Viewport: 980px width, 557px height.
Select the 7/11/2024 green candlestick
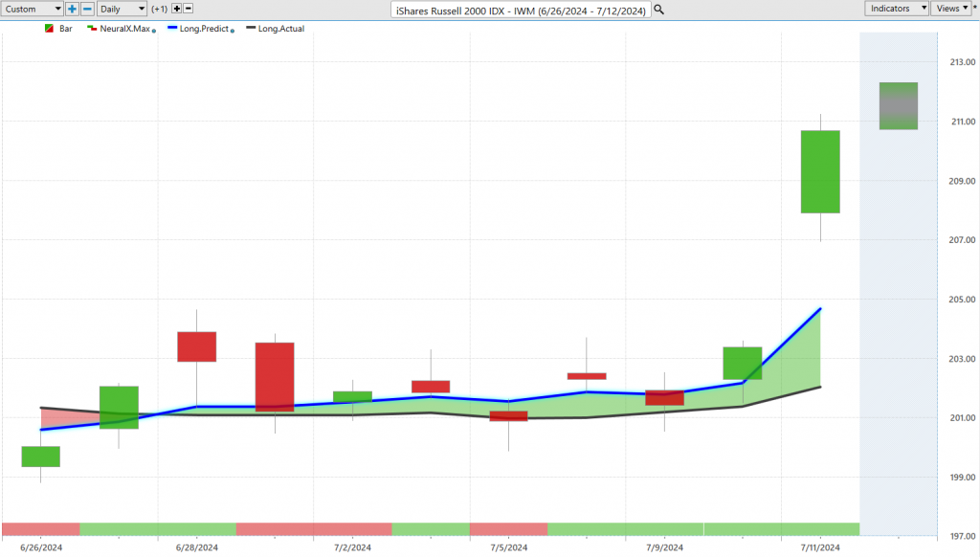coord(820,172)
